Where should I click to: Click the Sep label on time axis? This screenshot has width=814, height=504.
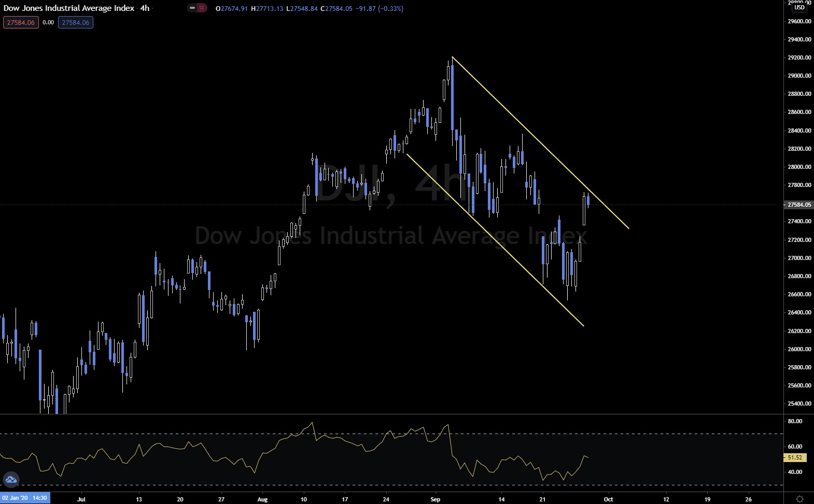pyautogui.click(x=436, y=499)
